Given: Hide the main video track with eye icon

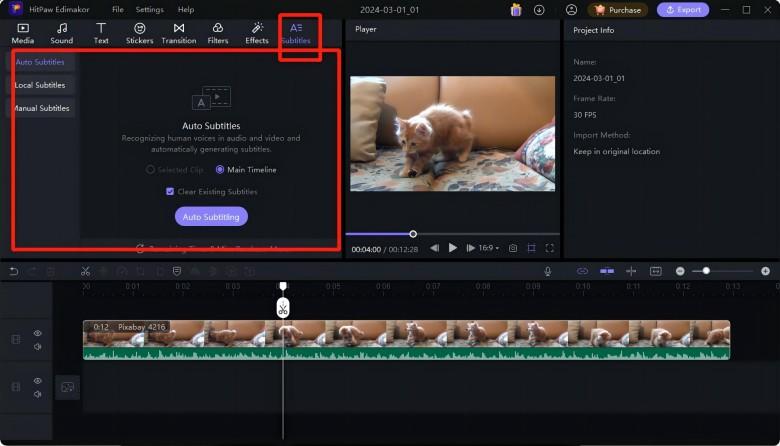Looking at the screenshot, I should coord(38,333).
